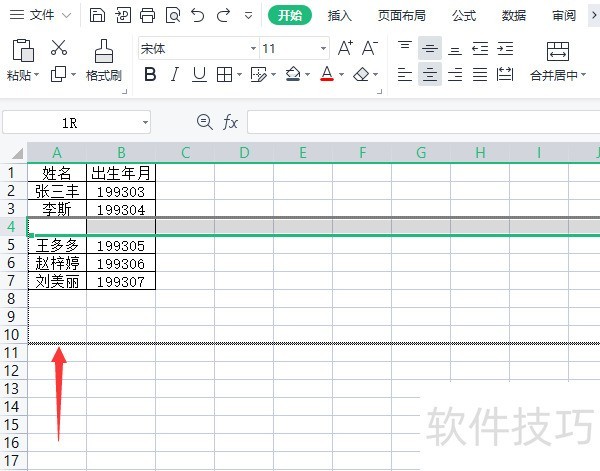Click the Paste clipboard icon
The image size is (600, 471).
23,50
